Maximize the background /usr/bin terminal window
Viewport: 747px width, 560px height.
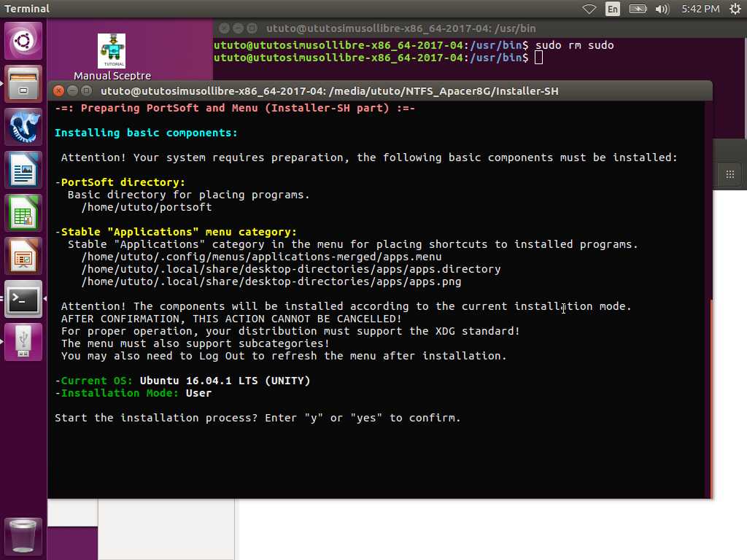[252, 28]
